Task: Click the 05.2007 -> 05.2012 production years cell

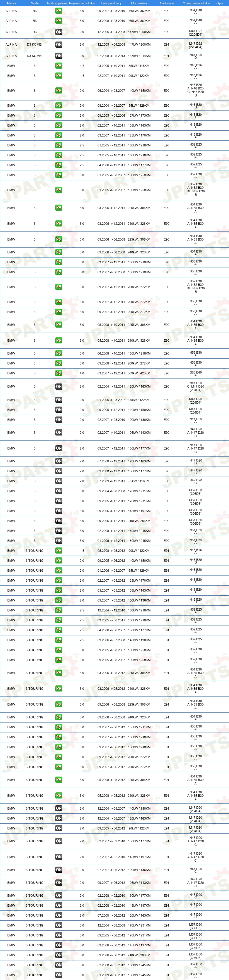Action: pos(111,590)
